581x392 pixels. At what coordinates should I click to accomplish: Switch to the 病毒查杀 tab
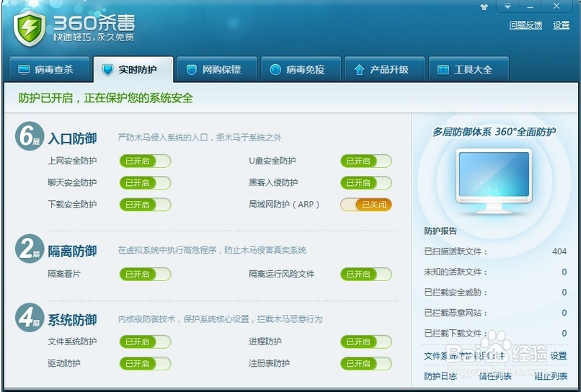tap(49, 69)
